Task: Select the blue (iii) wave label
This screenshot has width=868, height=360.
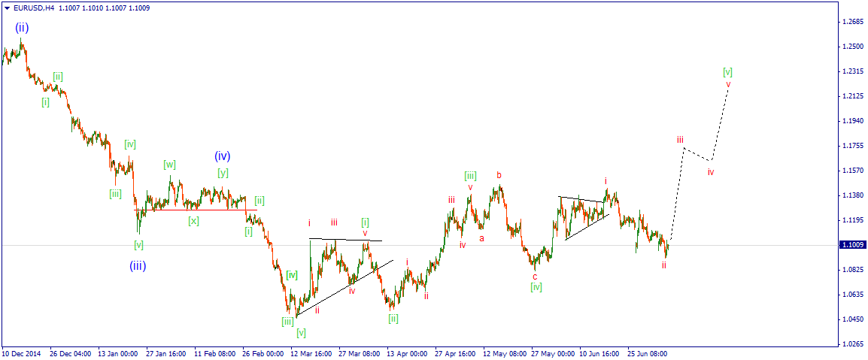Action: point(138,266)
